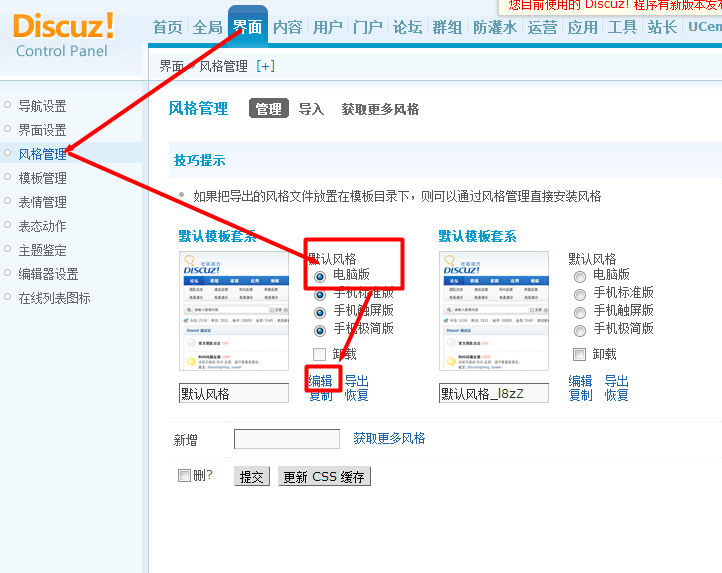722x573 pixels.
Task: Select 电脑版 radio for 默认风格_l8zZ
Action: pyautogui.click(x=580, y=276)
